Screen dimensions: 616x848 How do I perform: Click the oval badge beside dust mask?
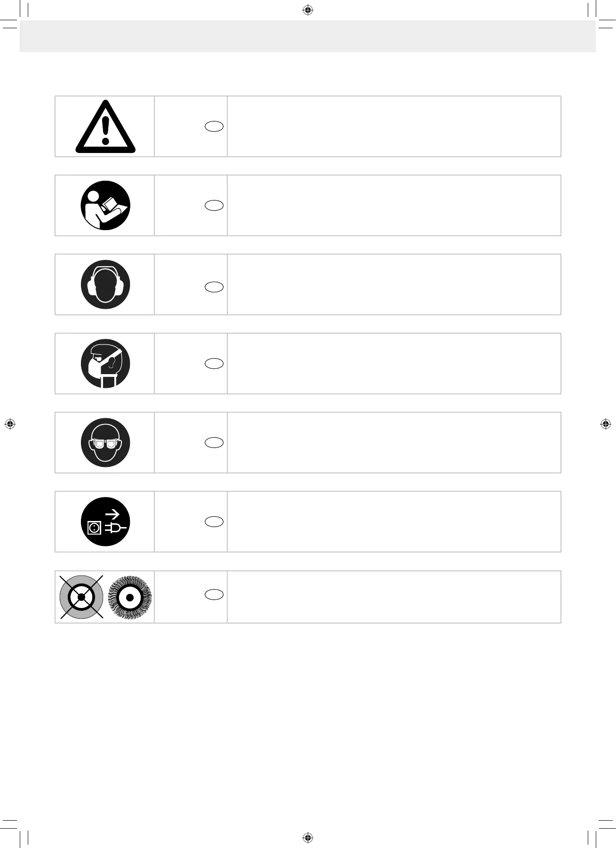pos(214,363)
